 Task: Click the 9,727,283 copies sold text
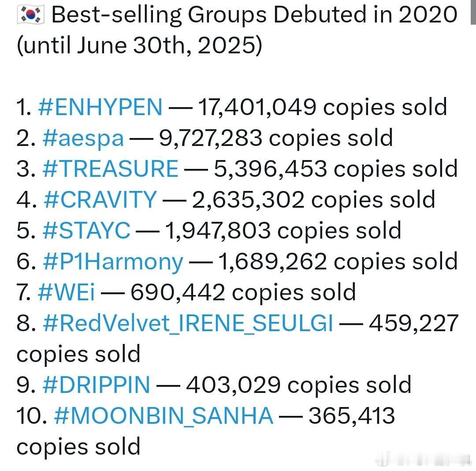tap(276, 138)
